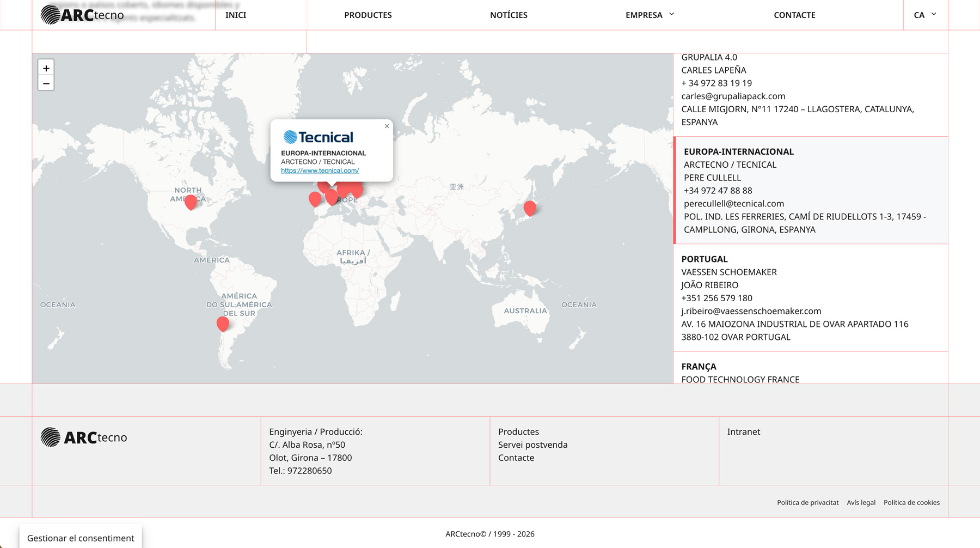The width and height of the screenshot is (980, 548).
Task: Click the ARCtecno logo in header
Action: coord(82,15)
